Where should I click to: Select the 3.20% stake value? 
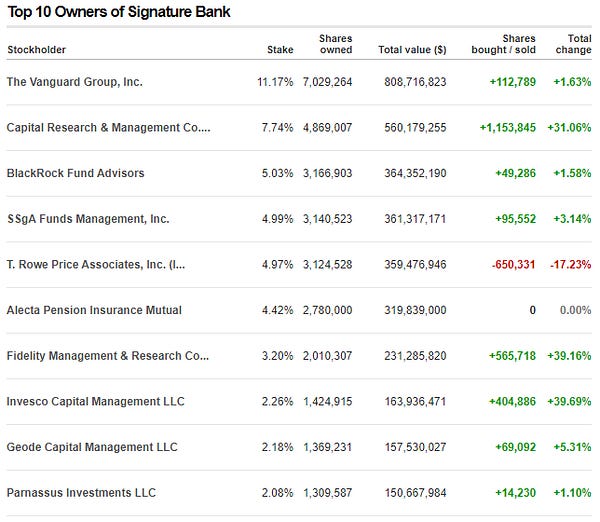pos(277,356)
